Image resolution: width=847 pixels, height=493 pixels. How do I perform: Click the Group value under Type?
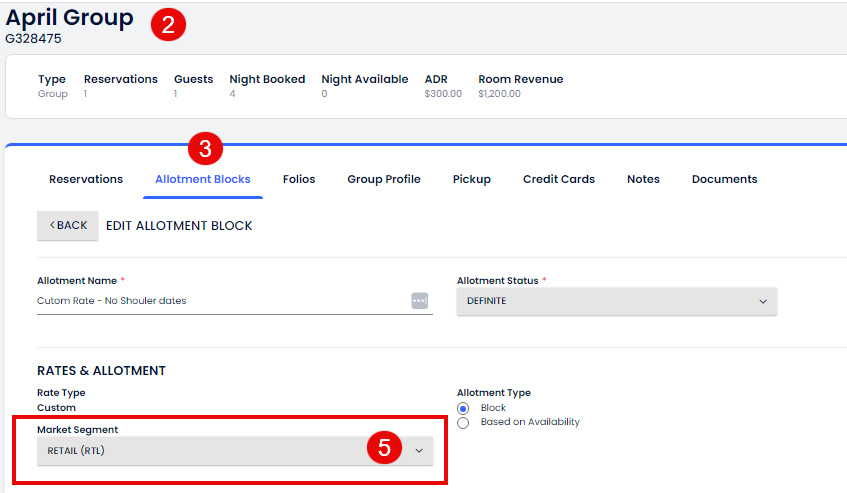tap(53, 94)
